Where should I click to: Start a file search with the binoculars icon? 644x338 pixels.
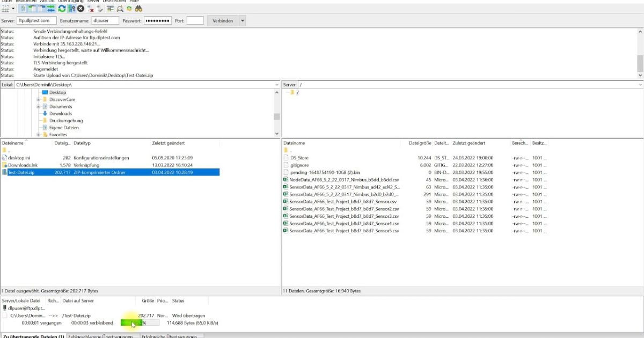pos(138,10)
